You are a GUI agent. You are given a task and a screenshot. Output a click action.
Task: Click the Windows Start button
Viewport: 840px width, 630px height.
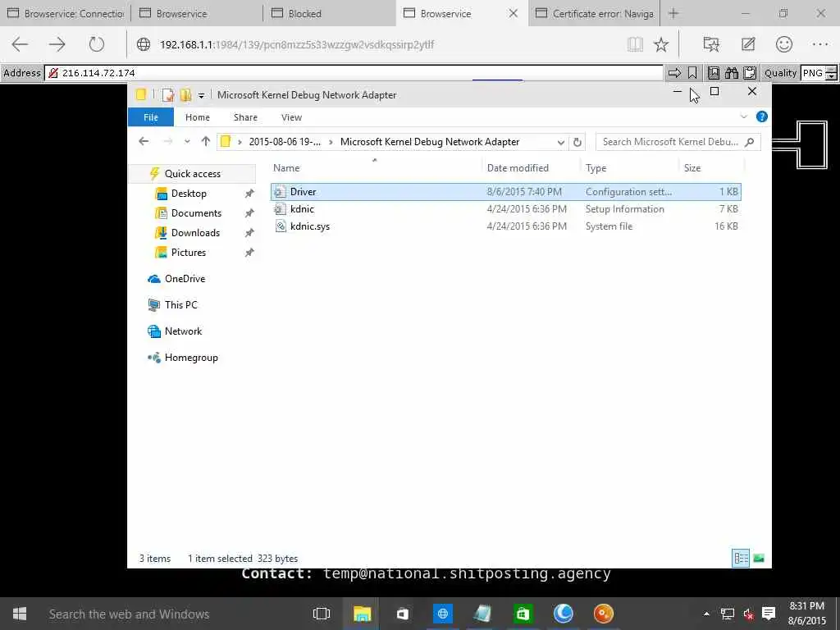point(20,614)
